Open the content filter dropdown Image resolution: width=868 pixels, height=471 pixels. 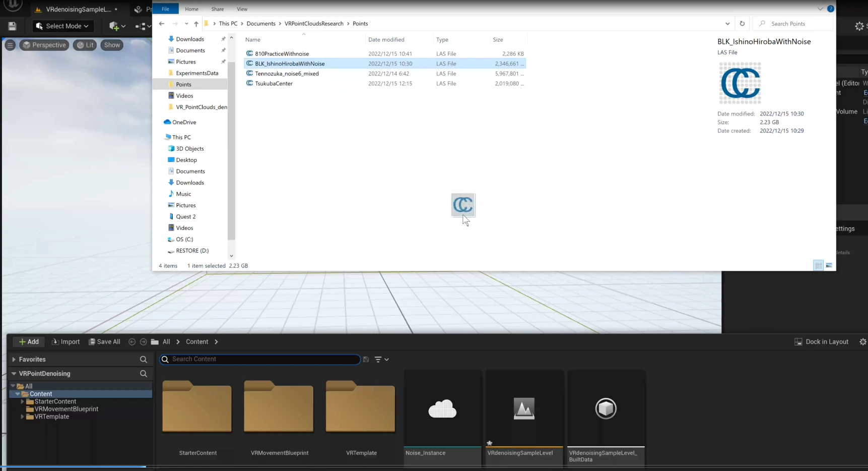click(x=381, y=360)
